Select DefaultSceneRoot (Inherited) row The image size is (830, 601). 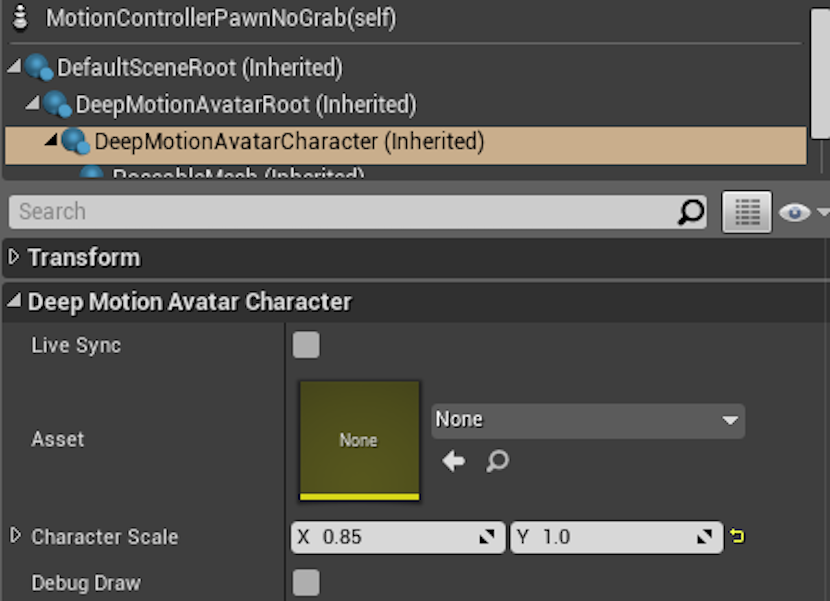coord(405,68)
